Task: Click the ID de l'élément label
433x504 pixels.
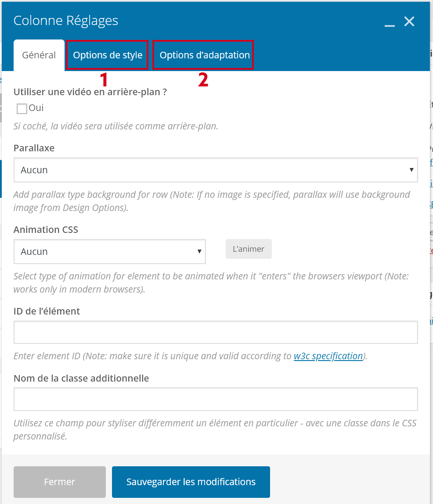Action: click(x=47, y=311)
